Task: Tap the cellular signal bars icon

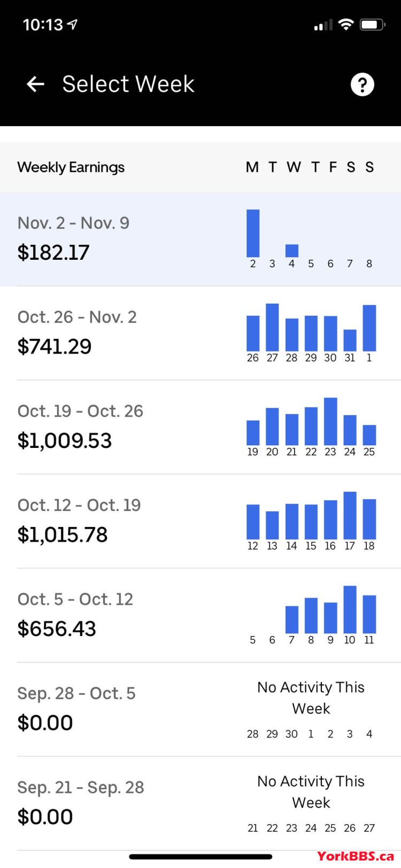Action: pyautogui.click(x=322, y=25)
